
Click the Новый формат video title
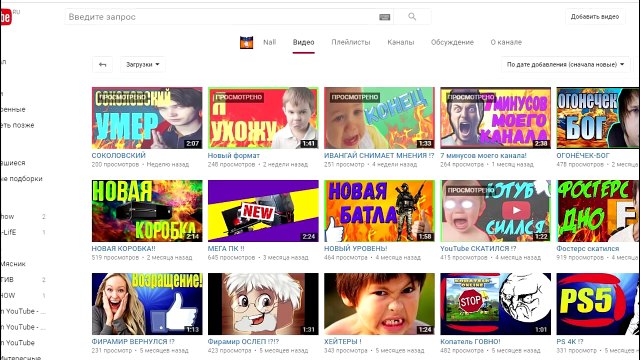[233, 156]
